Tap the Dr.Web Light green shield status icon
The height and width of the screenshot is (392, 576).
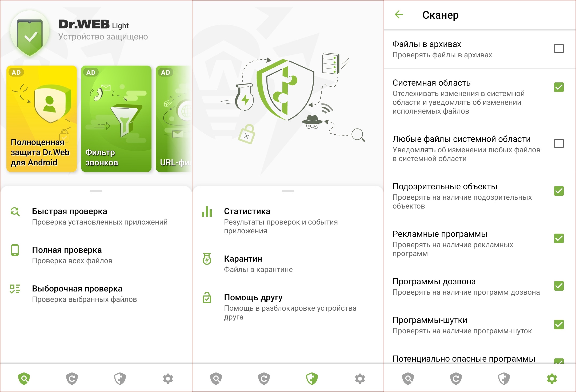30,34
